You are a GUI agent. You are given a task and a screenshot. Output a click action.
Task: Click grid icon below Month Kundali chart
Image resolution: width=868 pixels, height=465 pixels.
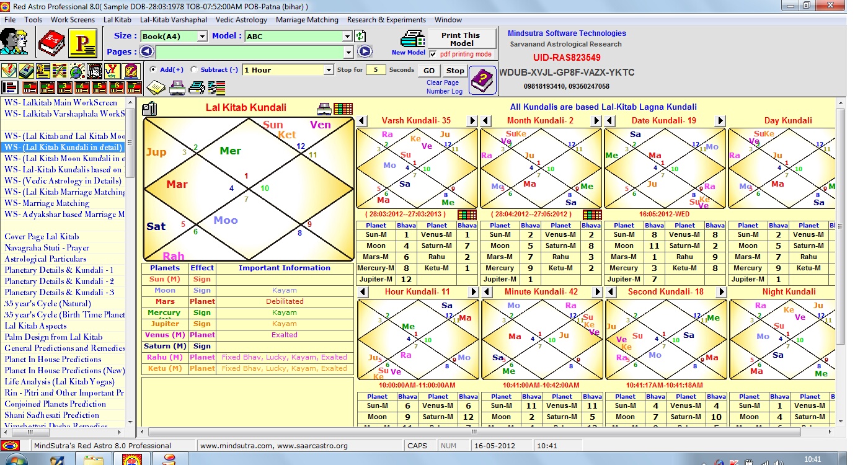(592, 215)
